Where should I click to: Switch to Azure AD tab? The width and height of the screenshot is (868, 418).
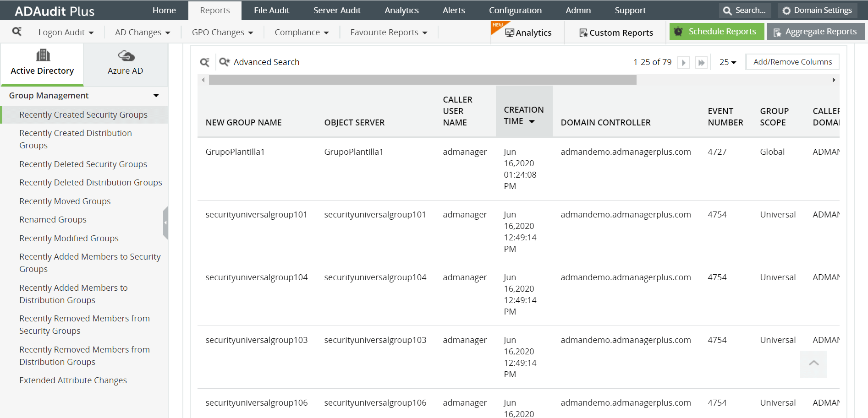click(x=125, y=65)
